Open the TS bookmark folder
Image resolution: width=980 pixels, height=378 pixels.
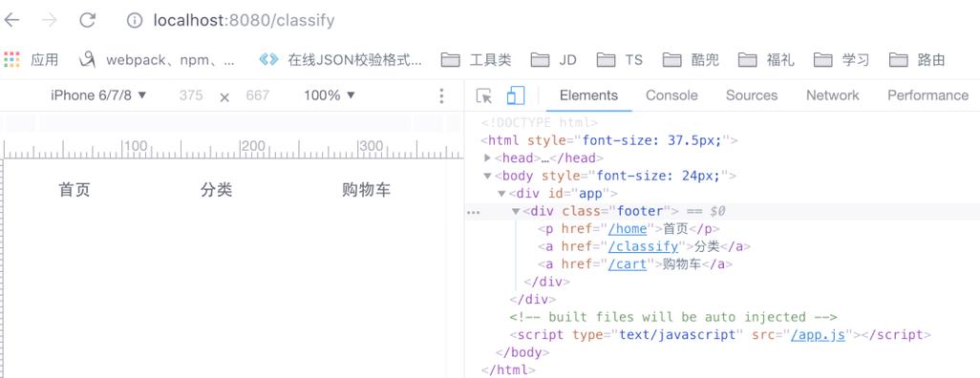pos(619,59)
